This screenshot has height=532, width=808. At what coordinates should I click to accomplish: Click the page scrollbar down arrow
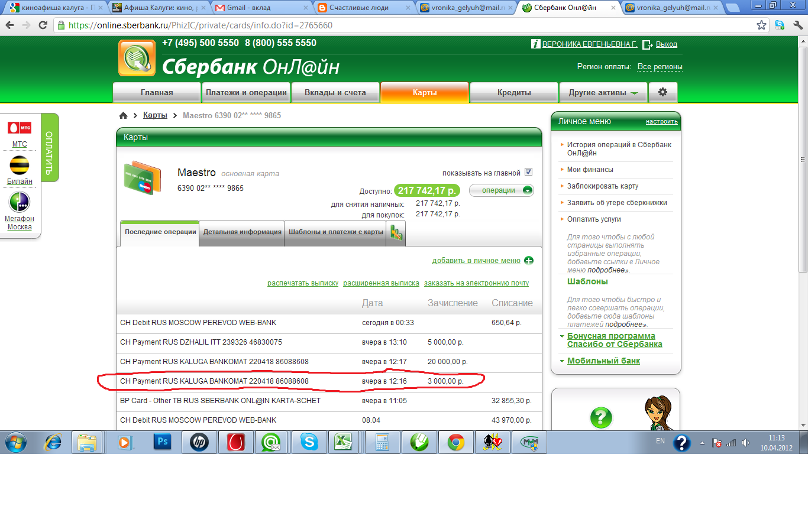(x=803, y=425)
